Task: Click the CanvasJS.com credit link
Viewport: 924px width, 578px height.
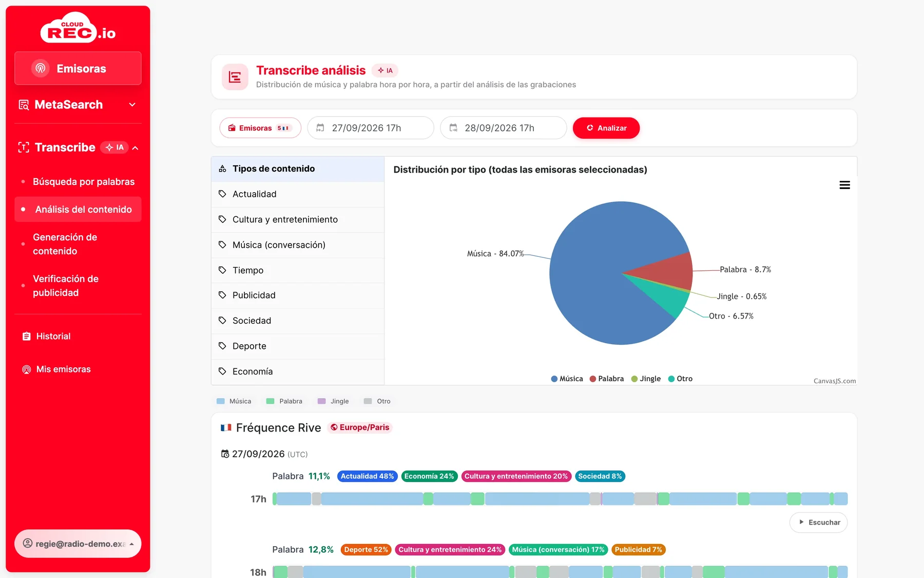Action: [835, 381]
